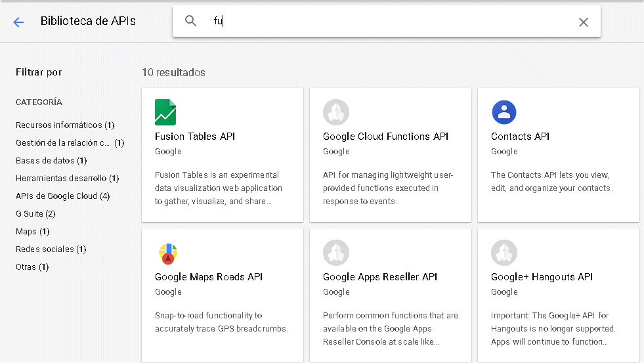Screen dimensions: 644x363
Task: Open the Google+ Hangouts API title
Action: (542, 277)
